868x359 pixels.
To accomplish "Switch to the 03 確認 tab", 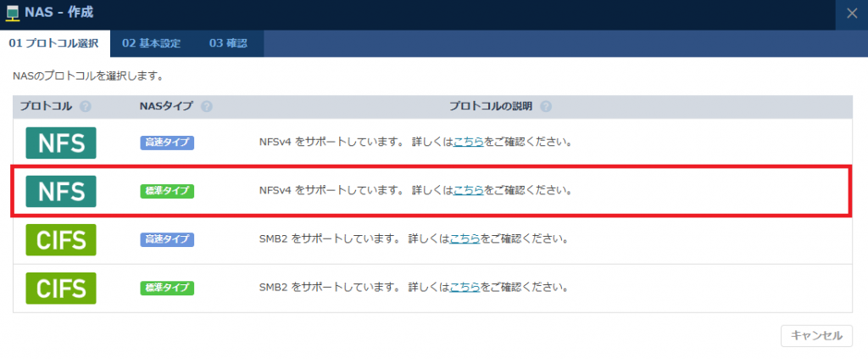I will (228, 44).
